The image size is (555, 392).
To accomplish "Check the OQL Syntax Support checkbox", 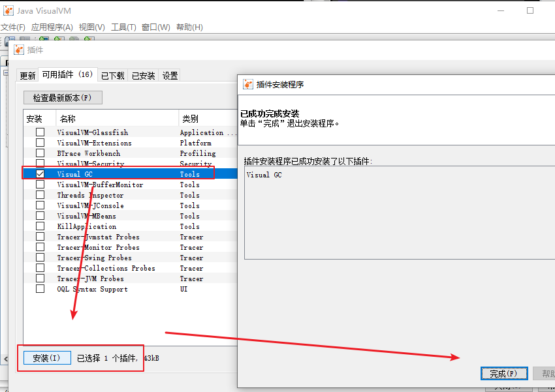I will (40, 289).
